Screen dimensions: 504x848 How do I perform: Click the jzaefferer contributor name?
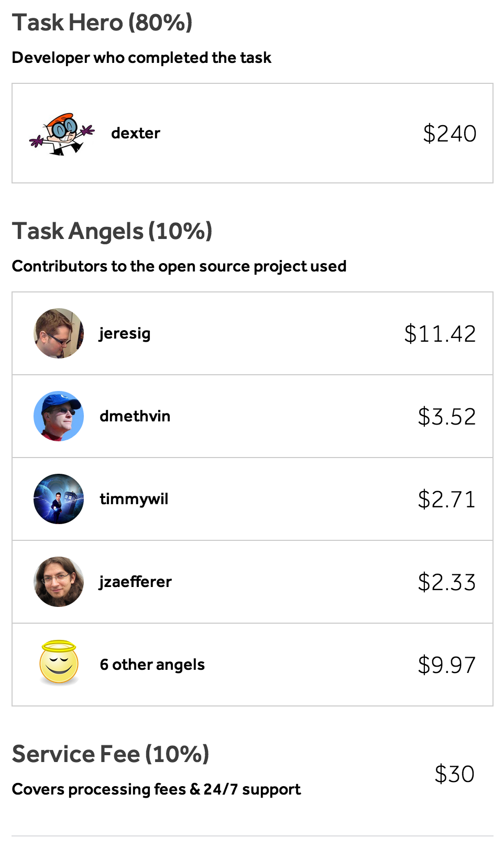136,582
